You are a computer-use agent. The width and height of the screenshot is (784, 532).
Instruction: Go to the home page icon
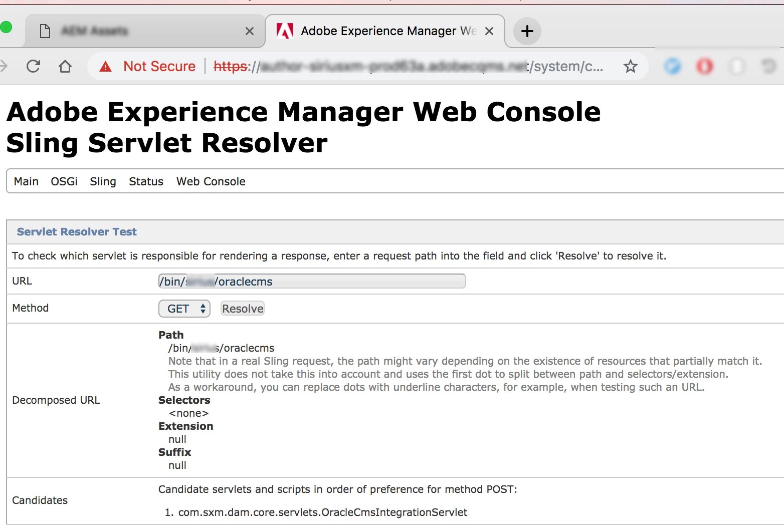coord(65,66)
